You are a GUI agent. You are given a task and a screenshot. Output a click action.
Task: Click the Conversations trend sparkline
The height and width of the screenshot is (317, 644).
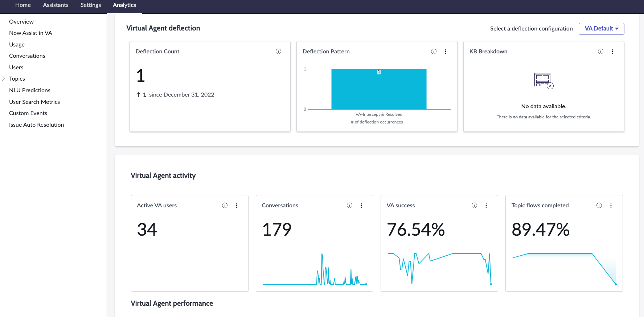(x=315, y=269)
